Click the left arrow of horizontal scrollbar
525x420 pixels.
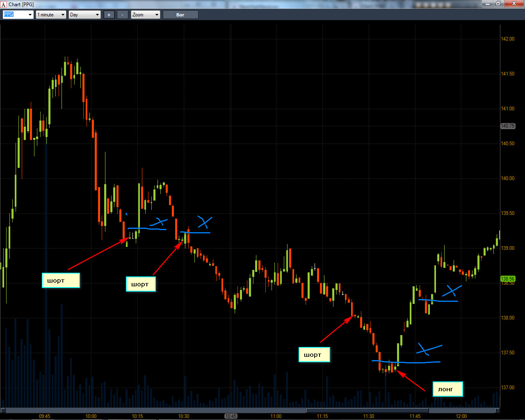(3, 410)
